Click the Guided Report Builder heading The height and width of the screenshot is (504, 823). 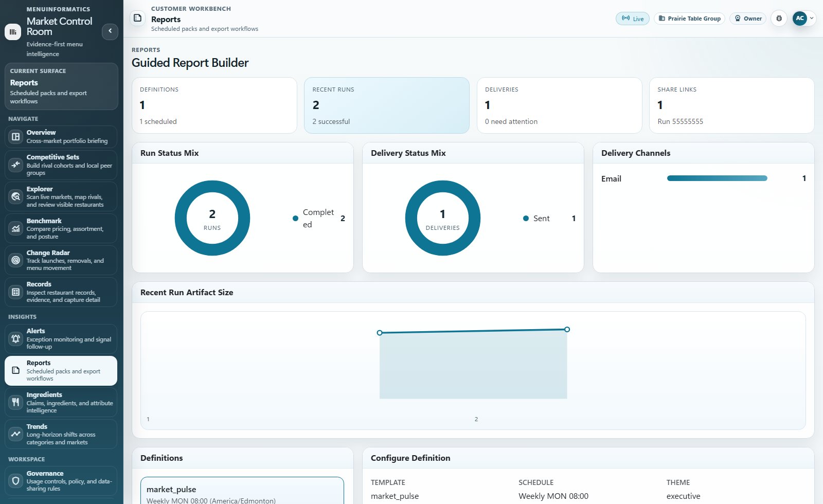point(190,63)
